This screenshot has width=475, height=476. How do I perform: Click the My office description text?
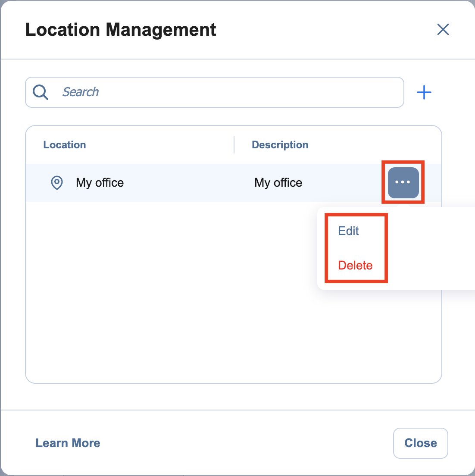278,183
